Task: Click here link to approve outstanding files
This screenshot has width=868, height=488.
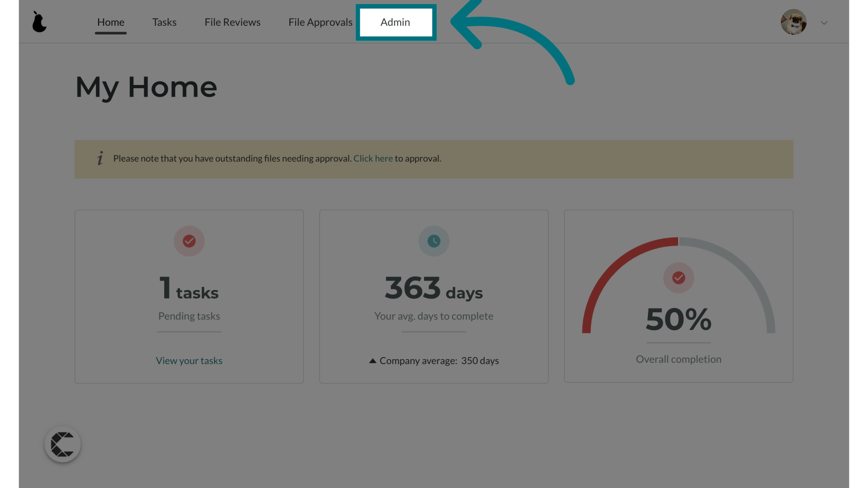Action: coord(373,159)
